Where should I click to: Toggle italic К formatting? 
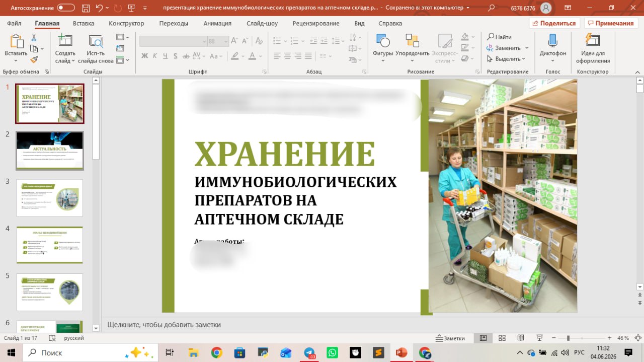point(155,56)
